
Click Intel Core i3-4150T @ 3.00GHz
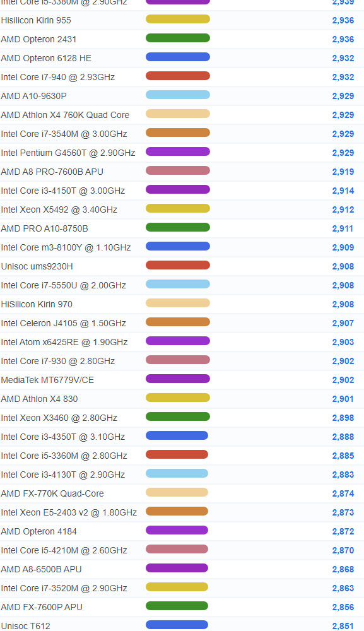(62, 191)
